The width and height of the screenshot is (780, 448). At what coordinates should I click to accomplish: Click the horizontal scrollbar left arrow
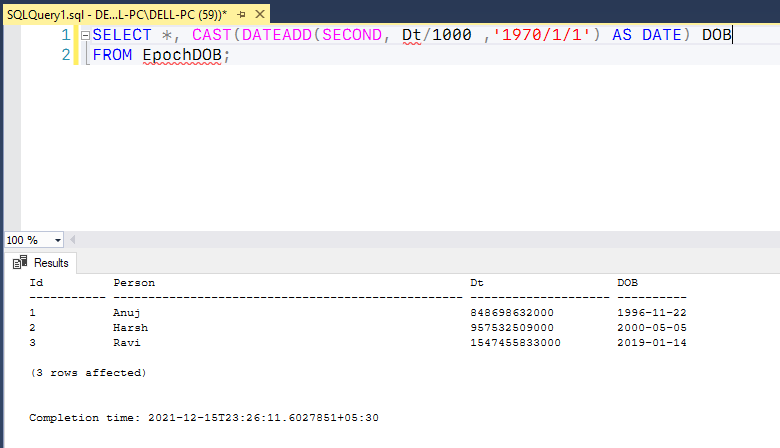73,240
